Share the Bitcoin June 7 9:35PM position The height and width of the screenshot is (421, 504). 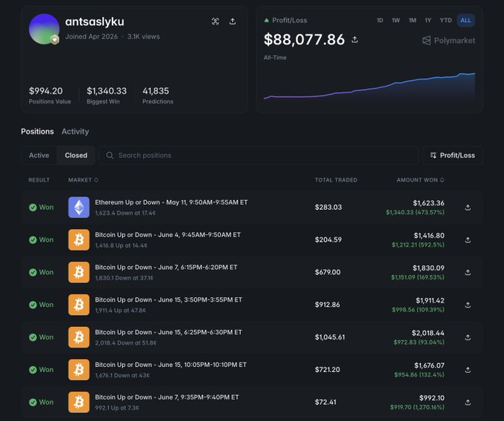pos(468,402)
